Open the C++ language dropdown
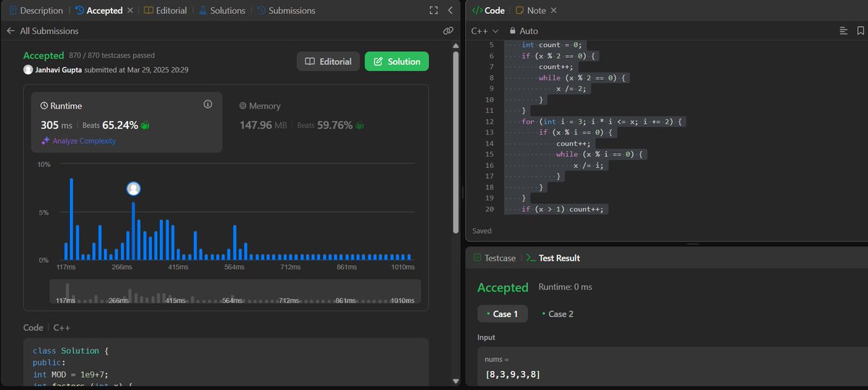Screen dimensions: 868x390 [x=485, y=31]
